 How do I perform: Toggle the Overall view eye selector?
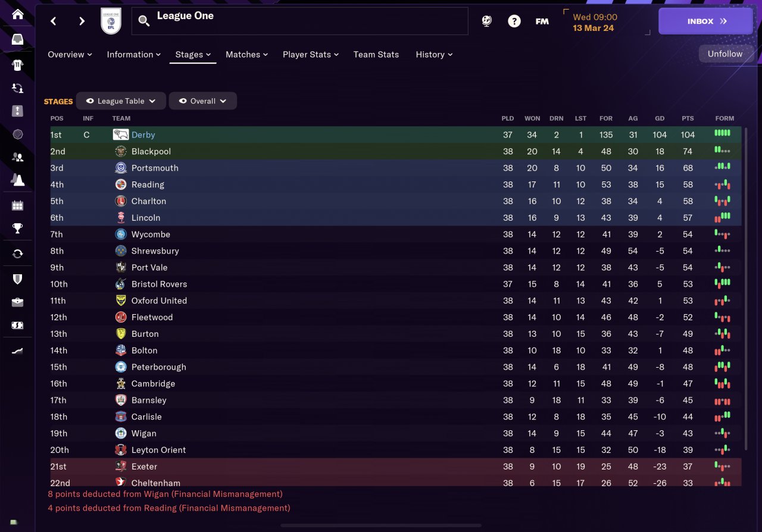(203, 101)
